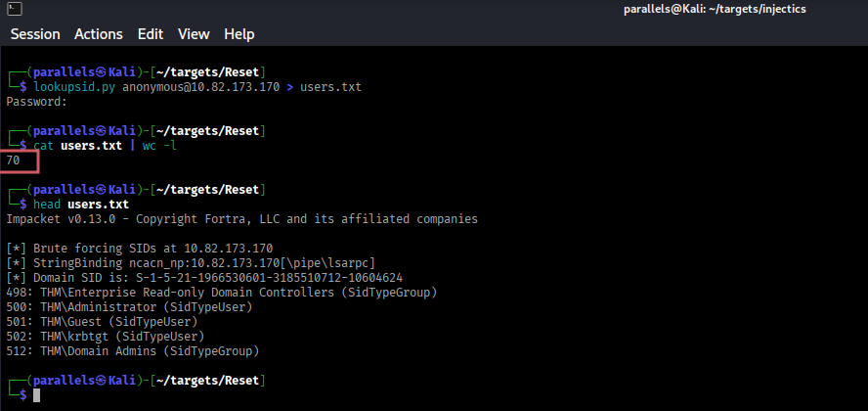Open the View menu
868x411 pixels.
(194, 34)
